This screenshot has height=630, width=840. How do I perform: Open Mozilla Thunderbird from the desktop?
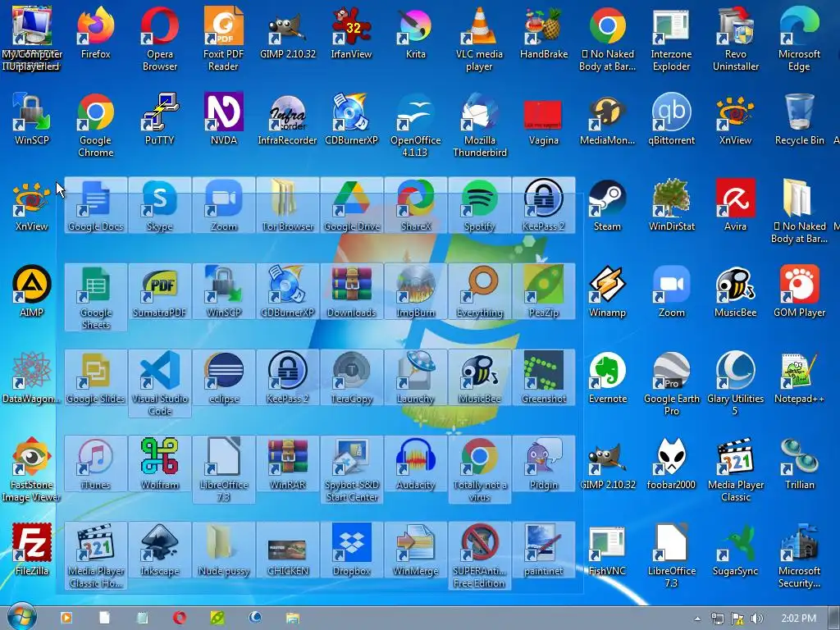pyautogui.click(x=479, y=125)
